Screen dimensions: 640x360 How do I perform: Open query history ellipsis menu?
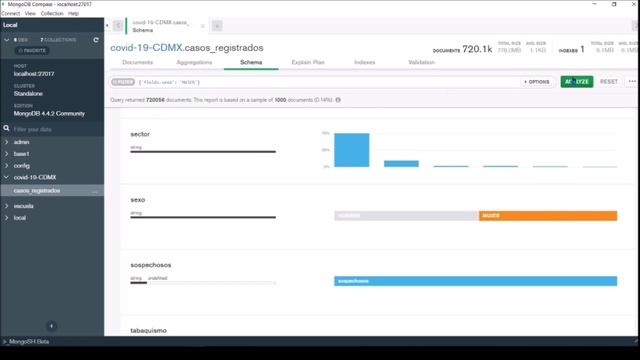(x=632, y=82)
